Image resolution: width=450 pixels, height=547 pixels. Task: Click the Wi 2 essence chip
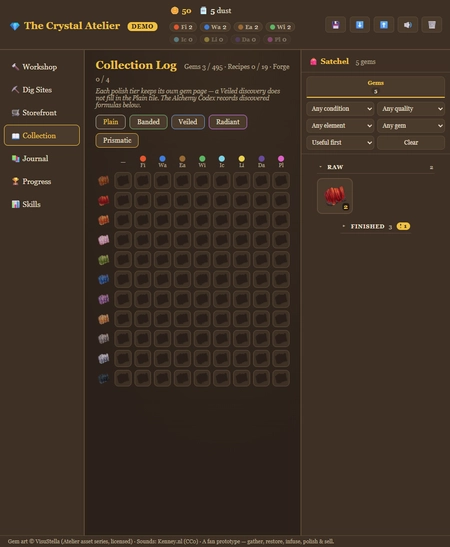pyautogui.click(x=280, y=27)
